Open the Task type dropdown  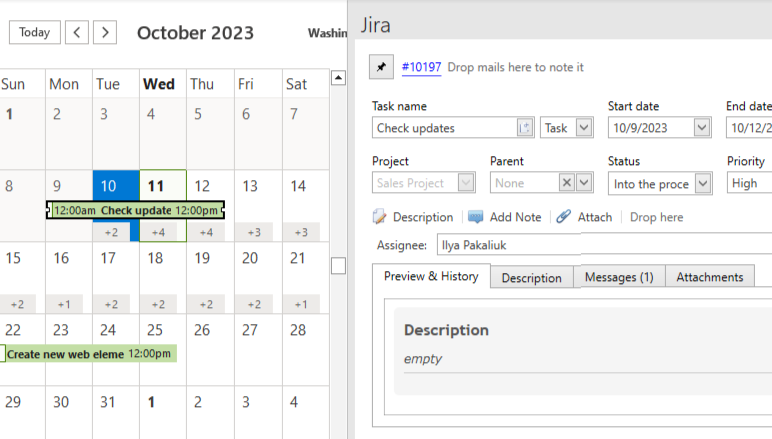point(584,128)
